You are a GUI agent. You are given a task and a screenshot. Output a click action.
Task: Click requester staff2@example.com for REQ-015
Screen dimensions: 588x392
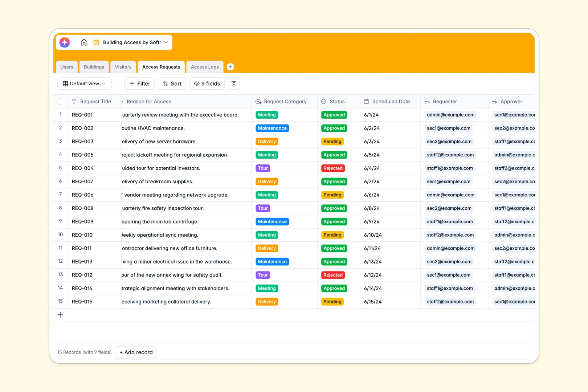point(450,302)
